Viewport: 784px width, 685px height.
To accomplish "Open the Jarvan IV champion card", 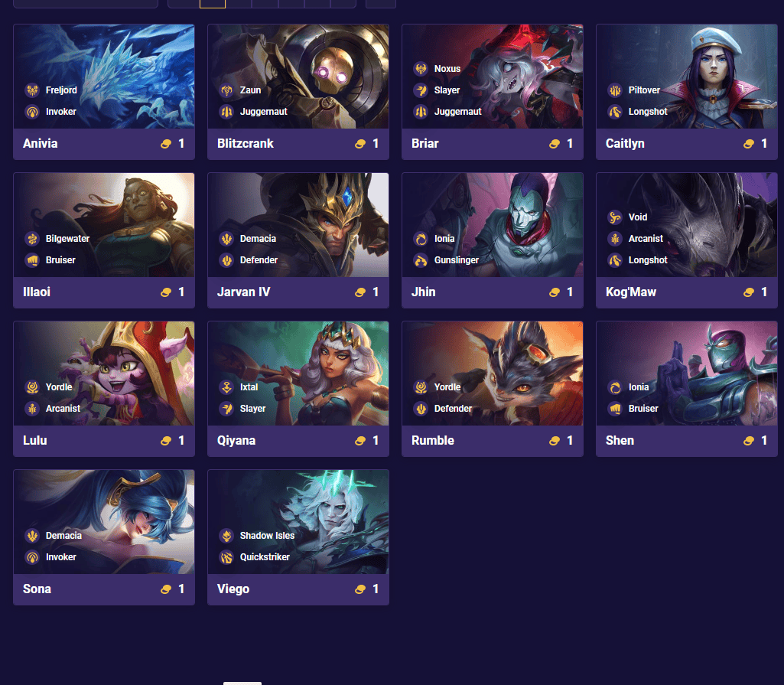I will tap(298, 240).
